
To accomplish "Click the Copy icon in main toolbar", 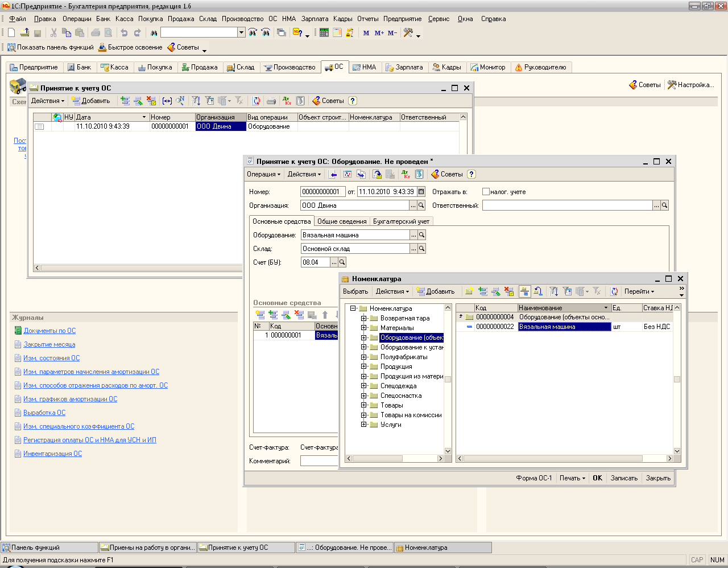I will [x=67, y=33].
